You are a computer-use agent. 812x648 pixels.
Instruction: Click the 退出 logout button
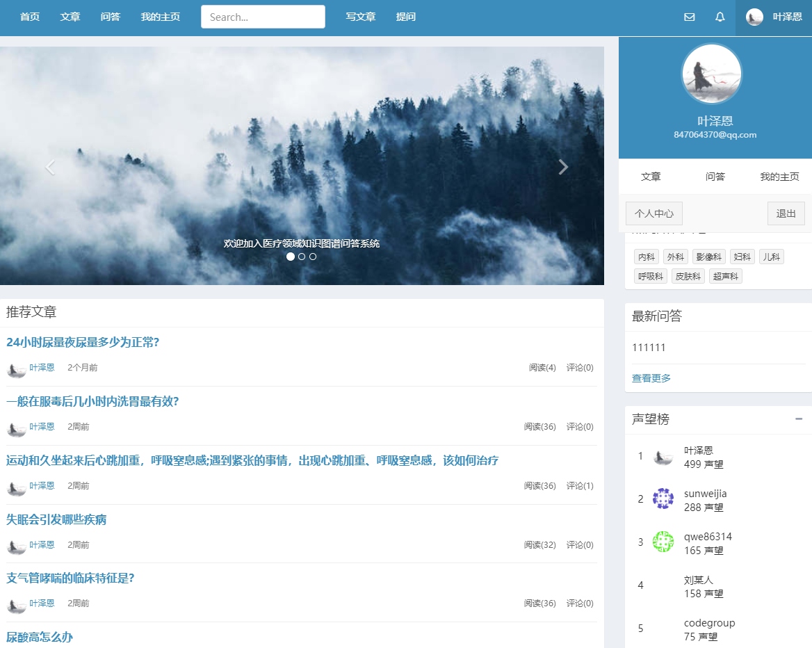coord(786,213)
